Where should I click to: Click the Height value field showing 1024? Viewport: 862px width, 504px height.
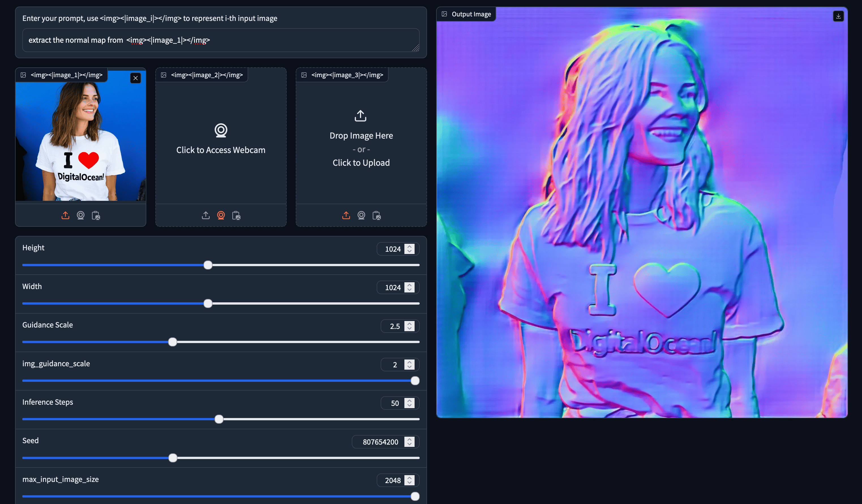pos(398,249)
